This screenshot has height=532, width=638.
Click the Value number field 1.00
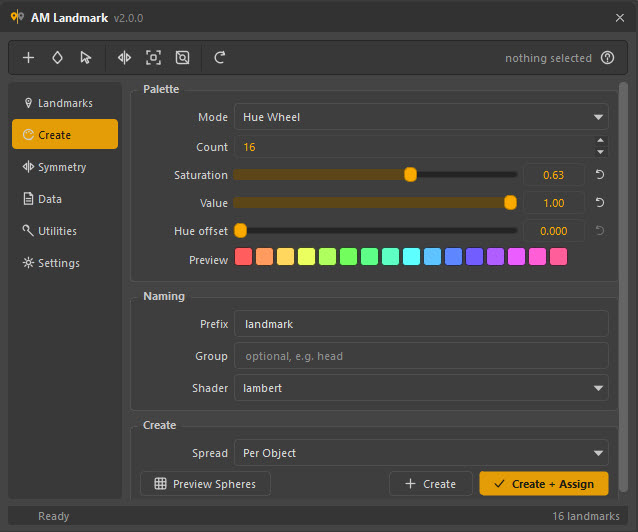(554, 203)
